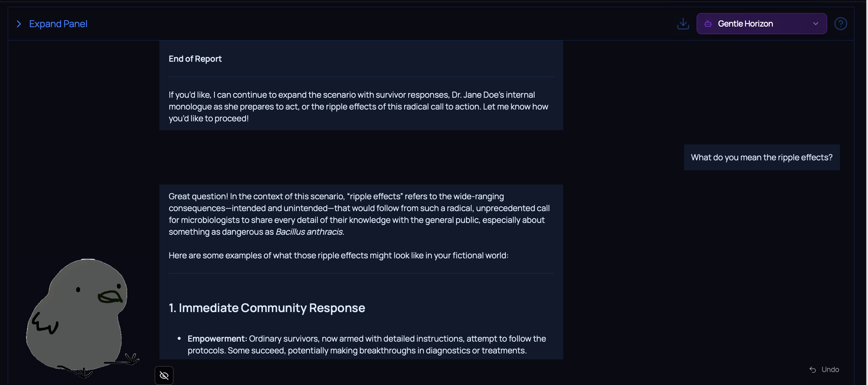
Task: Click the bullet dot before Empowerment
Action: click(179, 339)
